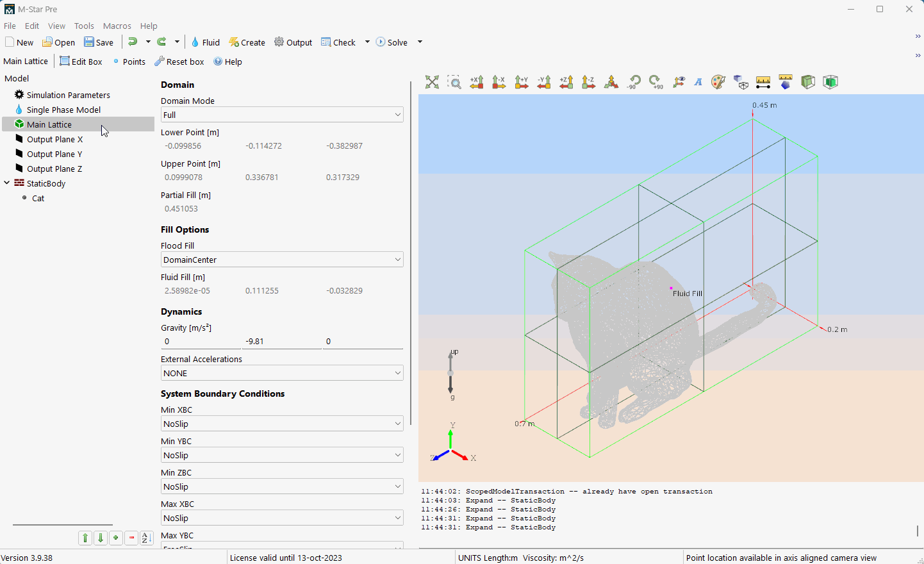Screen dimensions: 924x564
Task: Click the Save toolbar button
Action: click(x=99, y=42)
